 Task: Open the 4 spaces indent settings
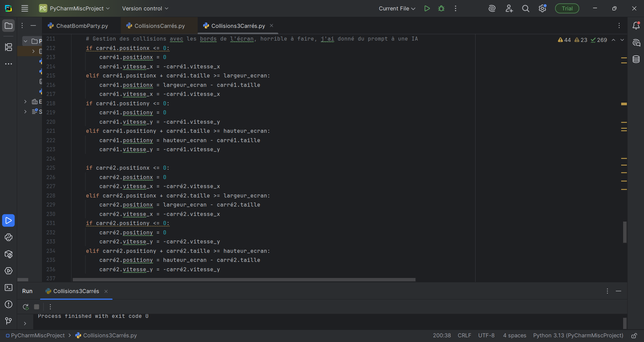[514, 335]
